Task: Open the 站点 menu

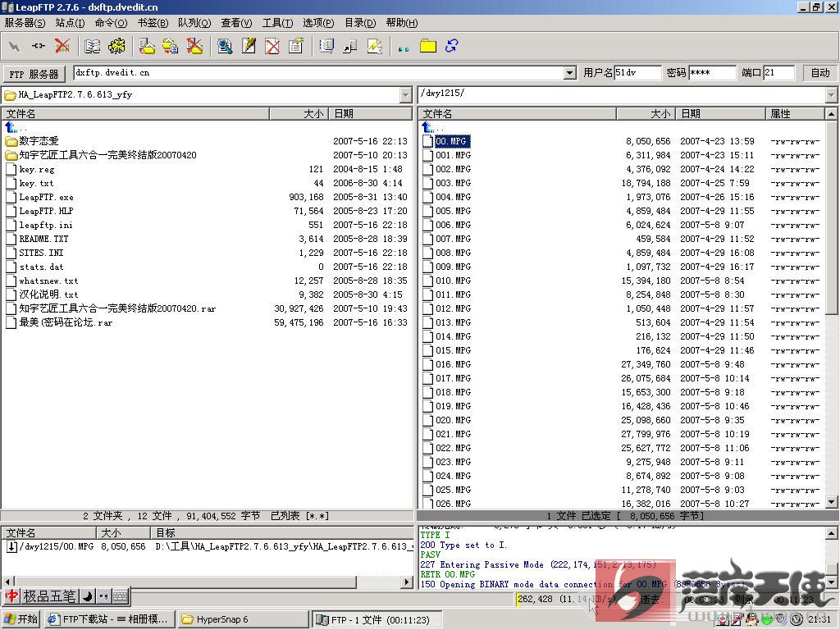Action: tap(70, 22)
